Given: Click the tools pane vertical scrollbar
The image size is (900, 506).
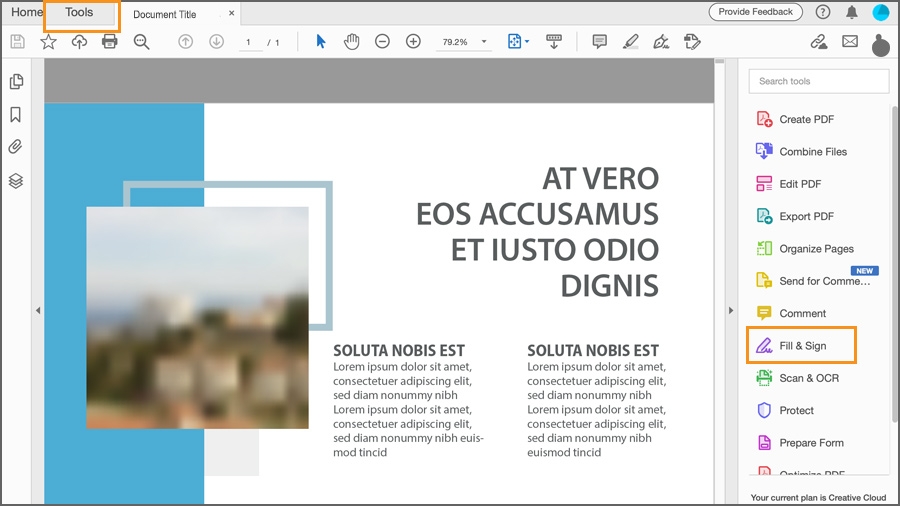Looking at the screenshot, I should 894,264.
